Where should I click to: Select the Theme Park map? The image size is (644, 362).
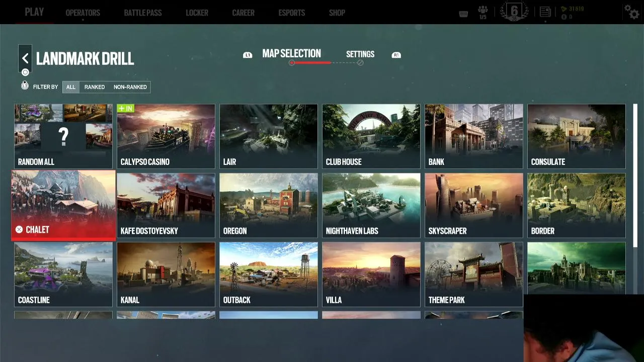tap(474, 274)
